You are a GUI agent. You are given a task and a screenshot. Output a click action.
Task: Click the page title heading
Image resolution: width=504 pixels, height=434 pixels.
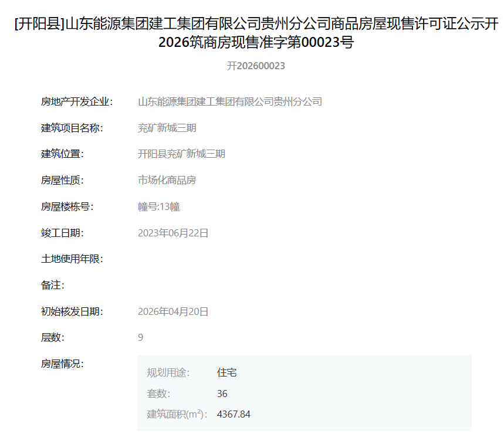pyautogui.click(x=256, y=33)
